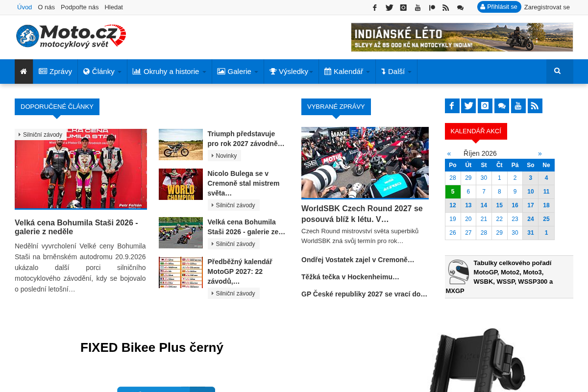Click the Novinky tag under the Triumph article
The height and width of the screenshot is (392, 588).
tap(224, 156)
